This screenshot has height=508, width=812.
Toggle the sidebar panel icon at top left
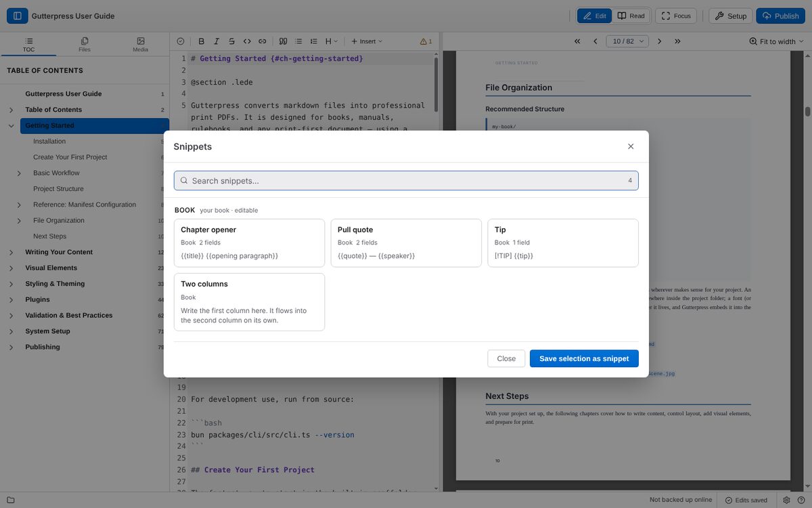point(18,16)
